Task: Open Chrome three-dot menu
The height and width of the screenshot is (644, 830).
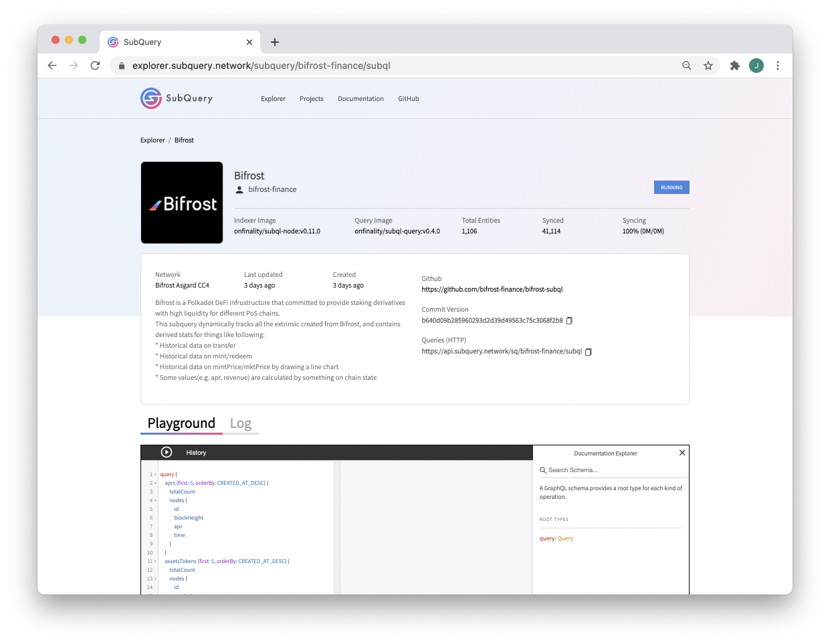Action: point(778,66)
